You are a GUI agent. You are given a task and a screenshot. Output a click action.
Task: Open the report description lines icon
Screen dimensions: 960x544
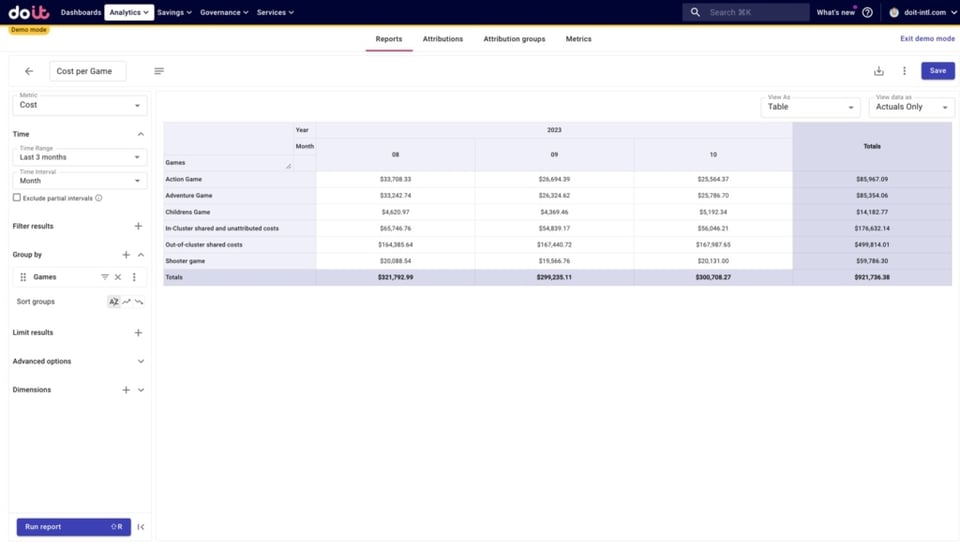pyautogui.click(x=159, y=71)
